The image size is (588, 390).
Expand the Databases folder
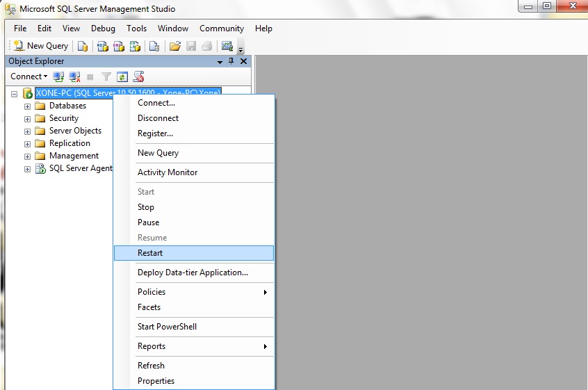pos(27,106)
